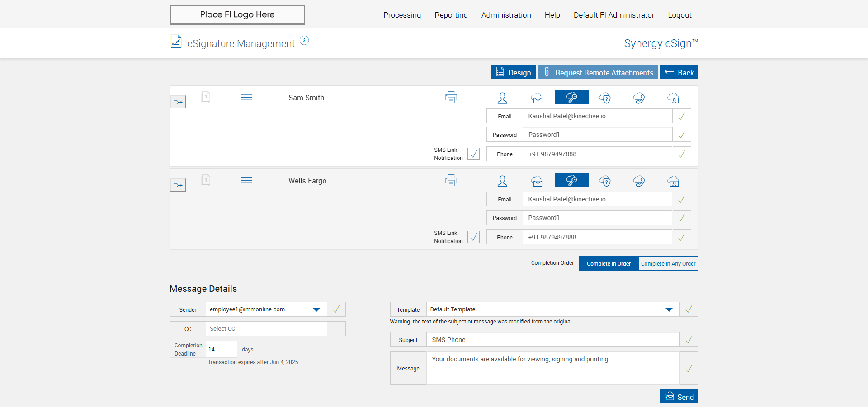Image resolution: width=868 pixels, height=407 pixels.
Task: Uncheck SMS Link Notification for Sam Smith
Action: click(x=473, y=154)
